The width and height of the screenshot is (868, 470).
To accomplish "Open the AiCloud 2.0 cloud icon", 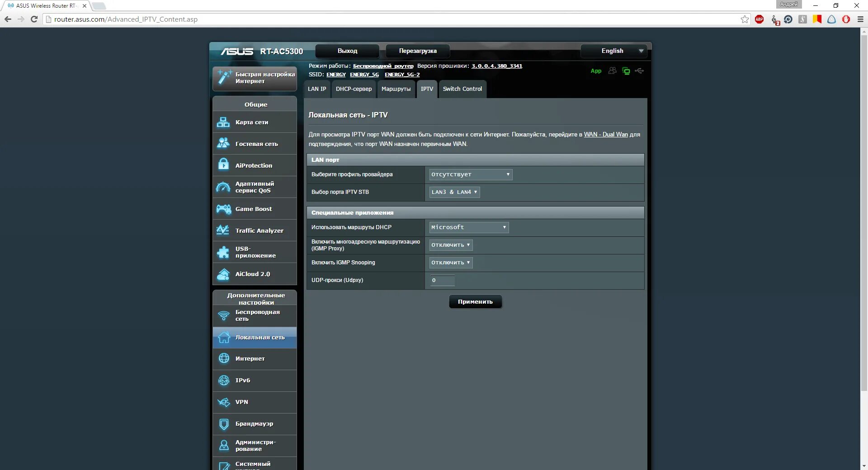I will (223, 274).
